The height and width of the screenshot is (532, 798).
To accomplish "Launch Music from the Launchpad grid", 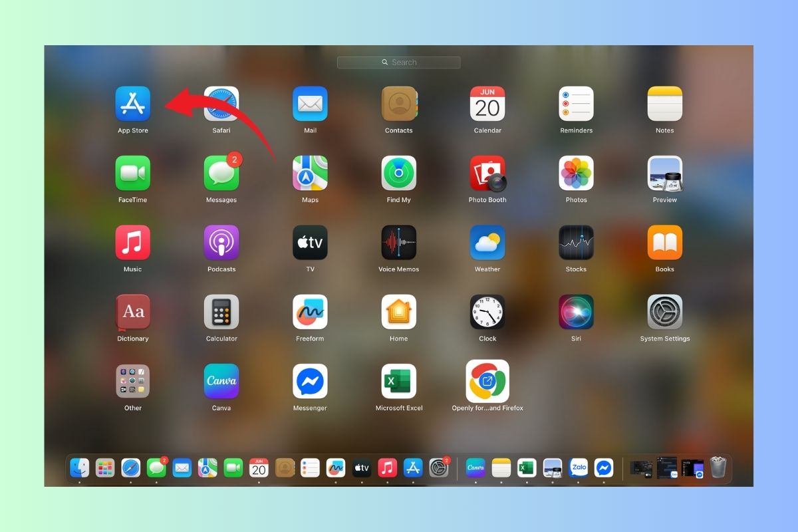I will click(x=133, y=242).
